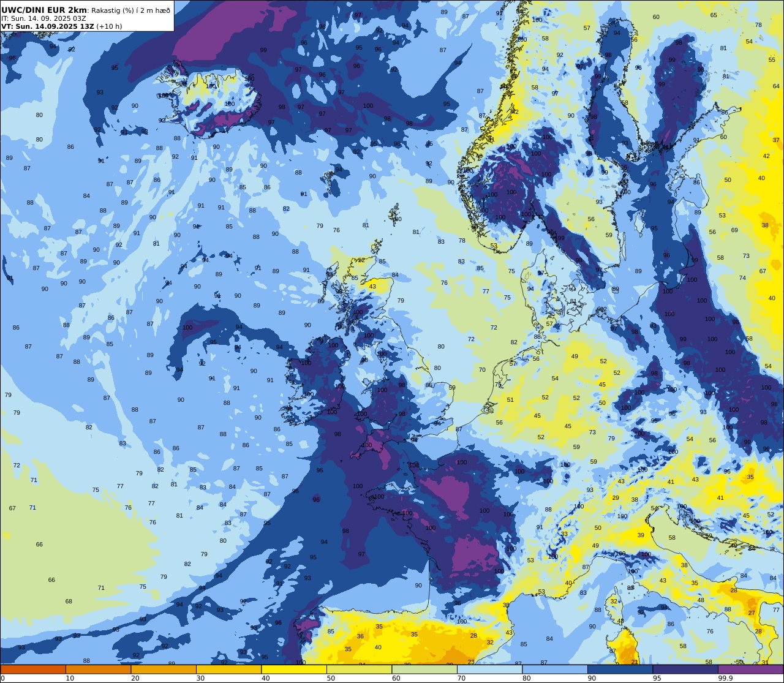Click the purple legend swatch above 99.9
Viewport: 784px width, 683px height.
(x=750, y=670)
